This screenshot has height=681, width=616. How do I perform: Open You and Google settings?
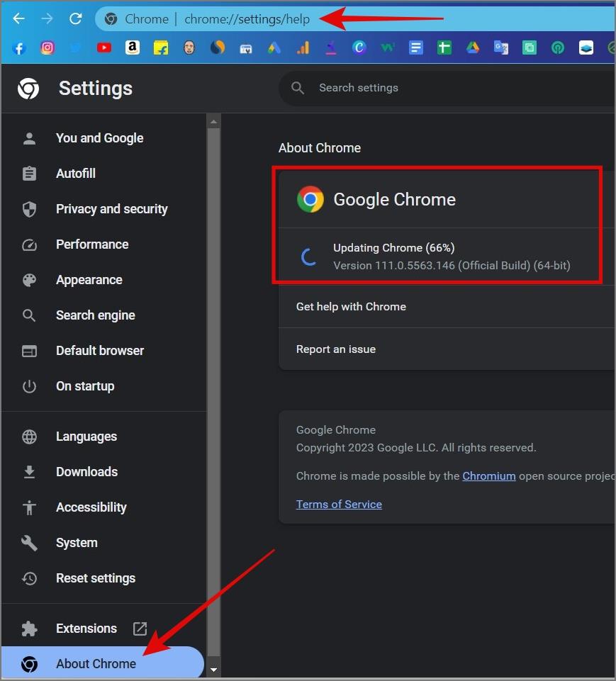point(103,138)
